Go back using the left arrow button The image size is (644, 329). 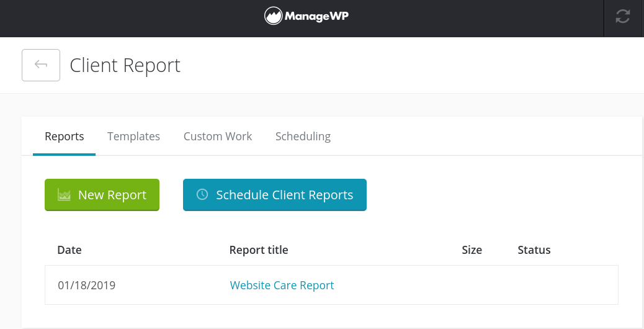click(x=41, y=65)
